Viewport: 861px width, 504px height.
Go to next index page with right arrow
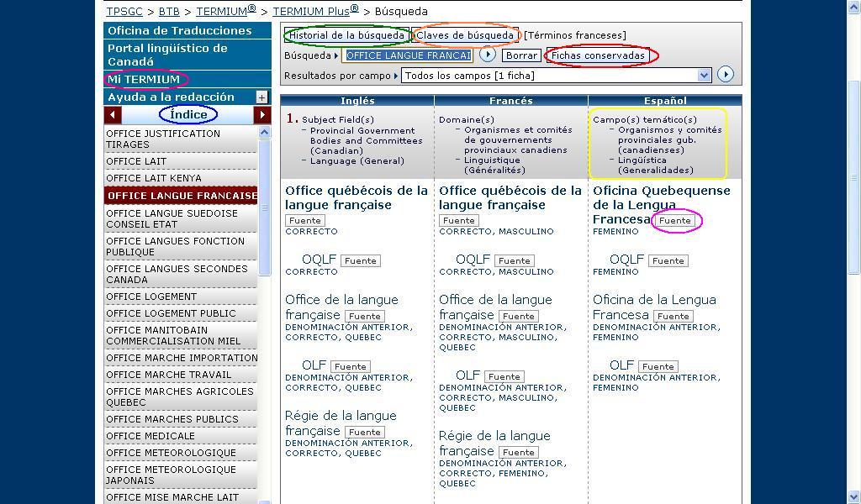point(262,114)
